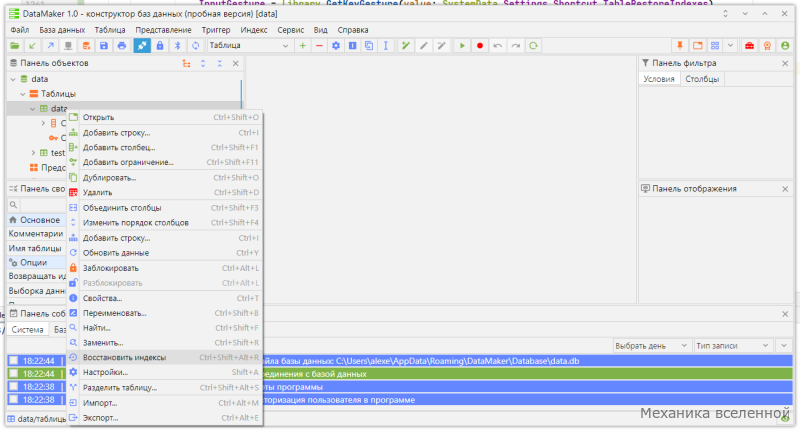Open the Триггер menu
Image resolution: width=800 pixels, height=431 pixels.
point(216,30)
